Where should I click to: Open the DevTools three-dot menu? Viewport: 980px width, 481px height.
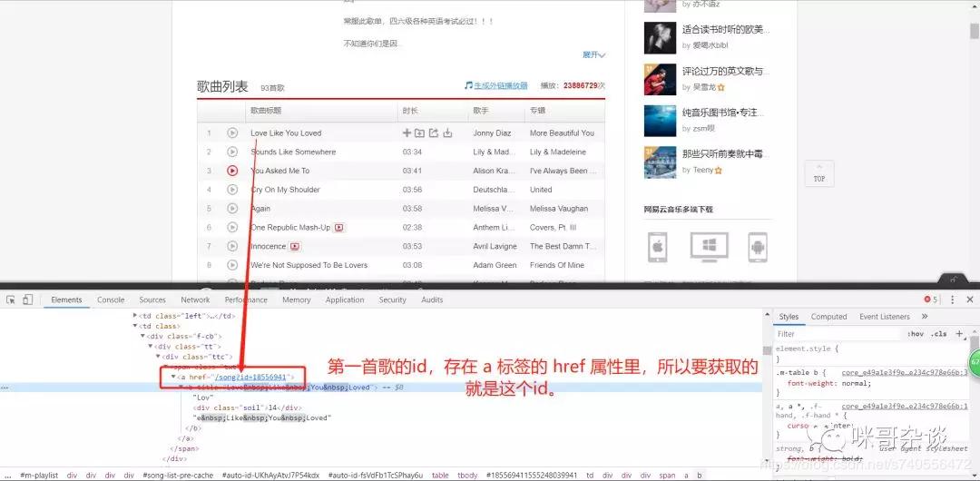pyautogui.click(x=953, y=299)
